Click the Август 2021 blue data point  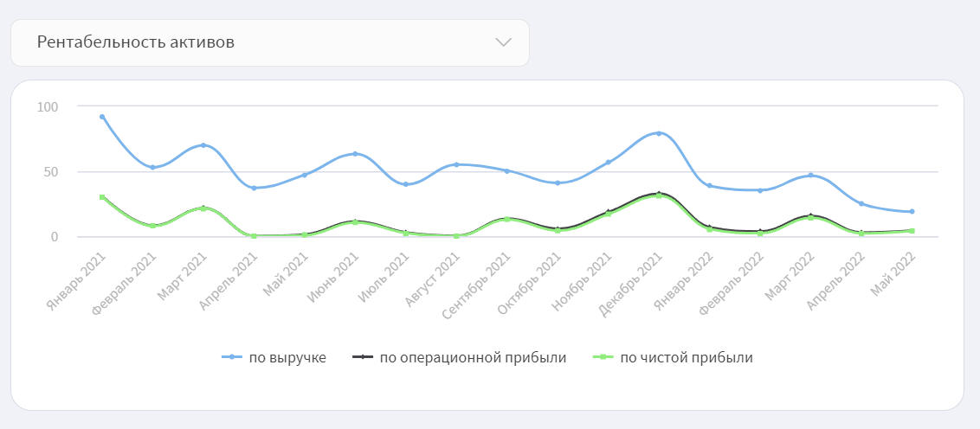(x=456, y=164)
